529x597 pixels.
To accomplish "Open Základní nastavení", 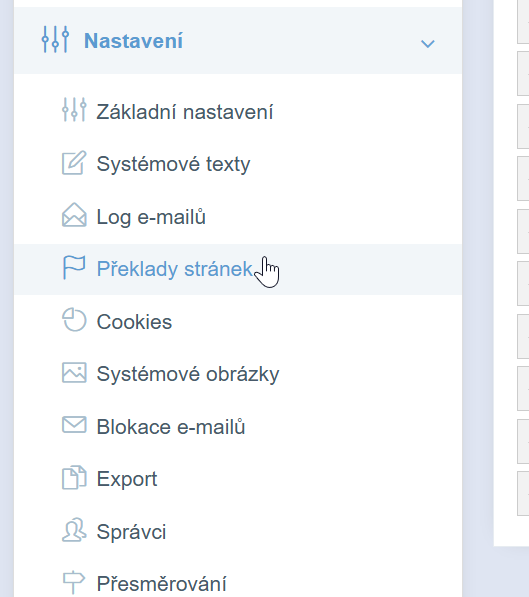I will click(x=185, y=112).
